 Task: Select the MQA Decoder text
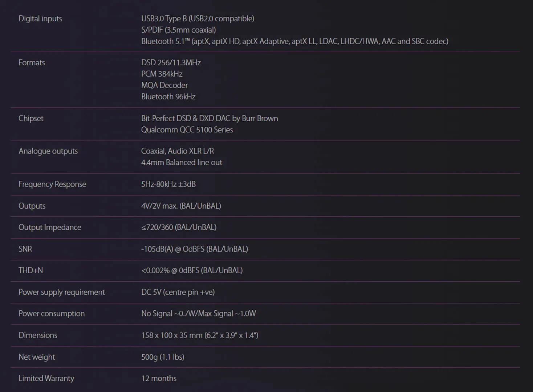point(164,85)
